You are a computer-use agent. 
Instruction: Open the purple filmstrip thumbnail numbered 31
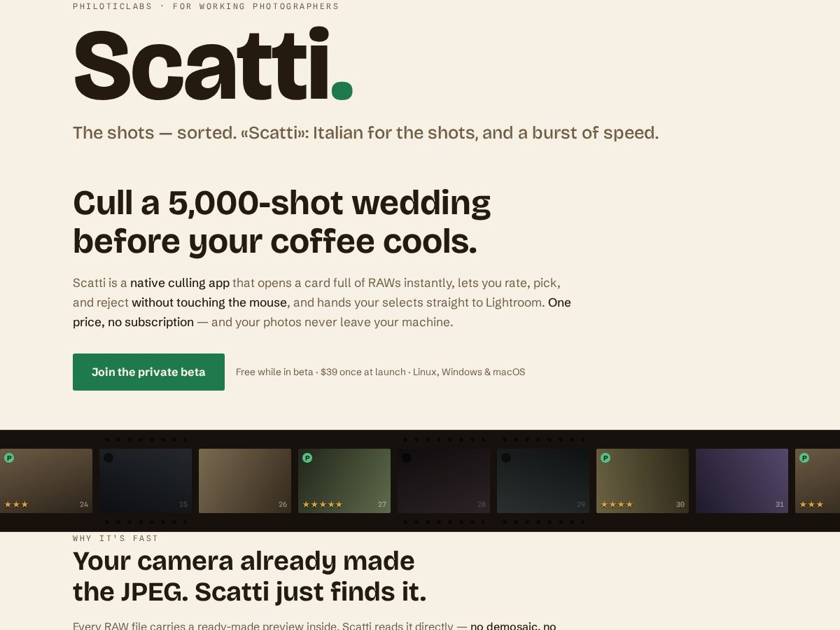(x=742, y=481)
